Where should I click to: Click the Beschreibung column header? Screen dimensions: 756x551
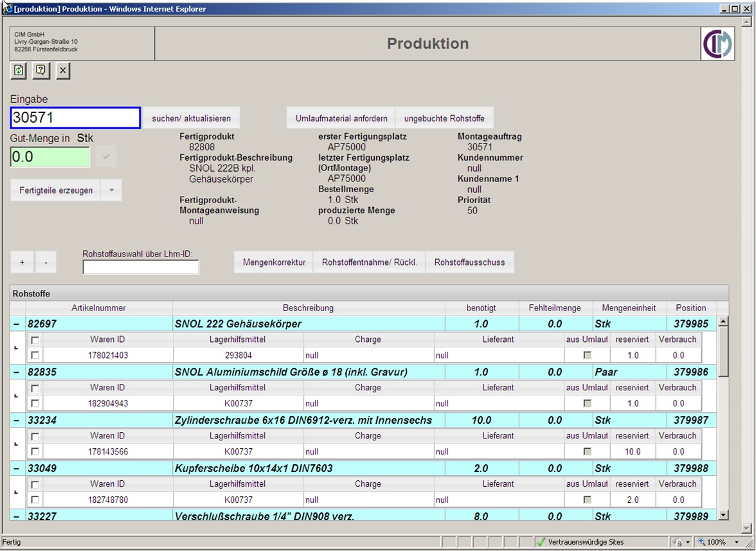308,308
